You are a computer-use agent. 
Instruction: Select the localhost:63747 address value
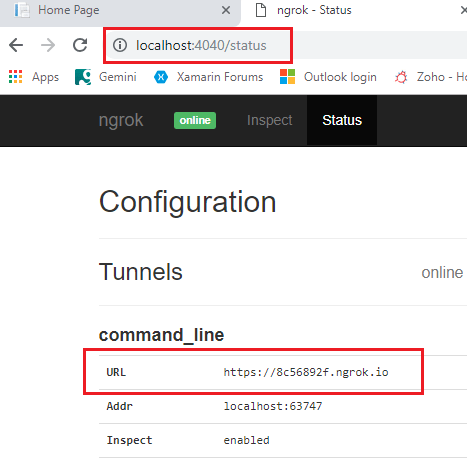click(273, 406)
